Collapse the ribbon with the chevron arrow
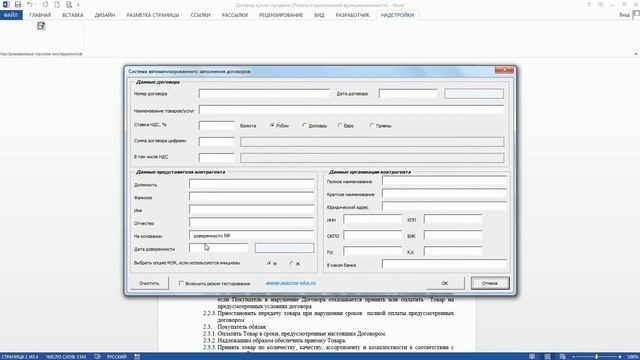This screenshot has height=360, width=640. pos(636,54)
